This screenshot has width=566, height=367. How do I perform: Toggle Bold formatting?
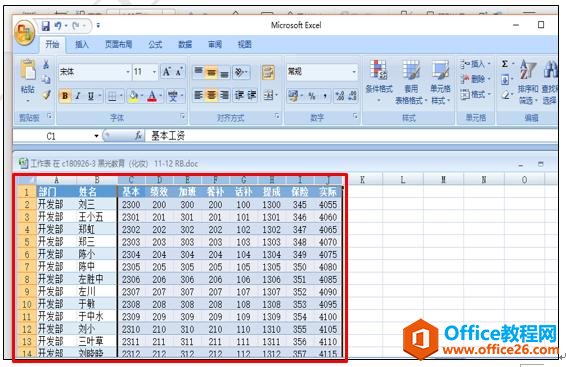coord(65,96)
